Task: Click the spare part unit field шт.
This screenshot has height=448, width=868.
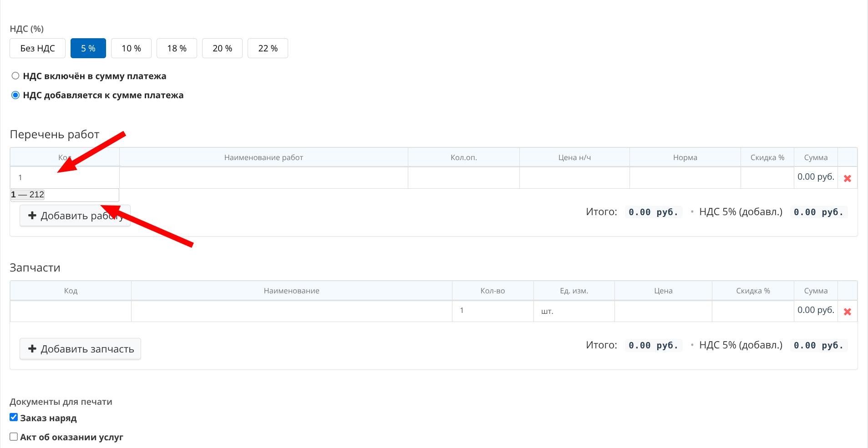Action: click(574, 312)
